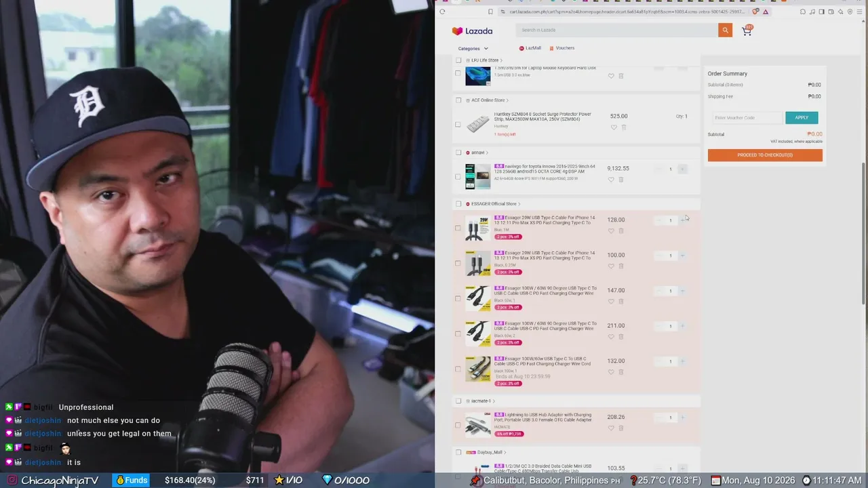
Task: Tick the Huntkey surge protector checkbox
Action: (458, 125)
